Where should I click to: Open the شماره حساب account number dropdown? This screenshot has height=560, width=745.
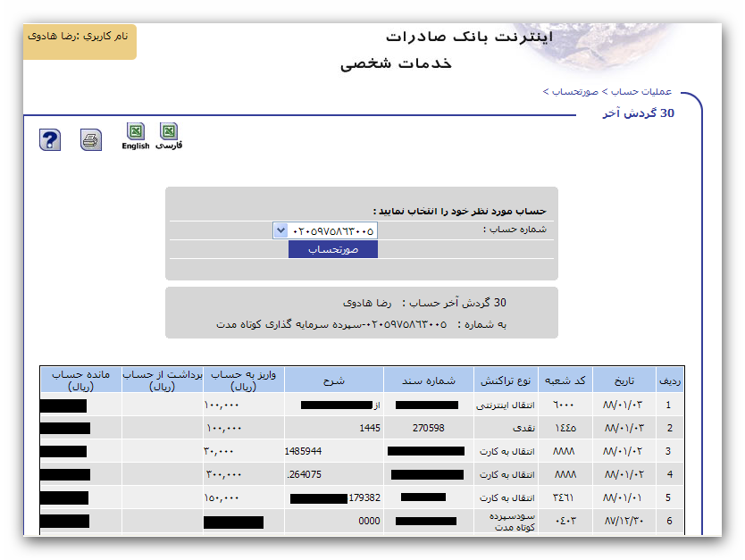click(x=325, y=230)
